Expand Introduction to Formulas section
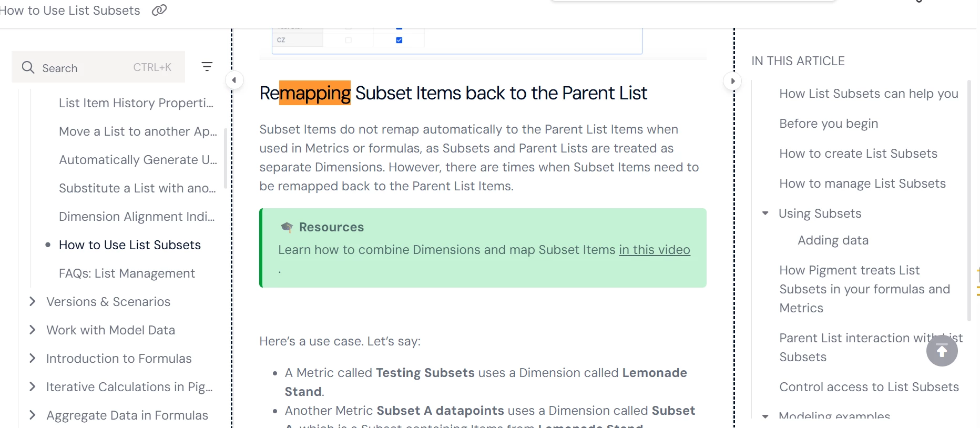Screen dimensions: 980x428 click(33, 358)
